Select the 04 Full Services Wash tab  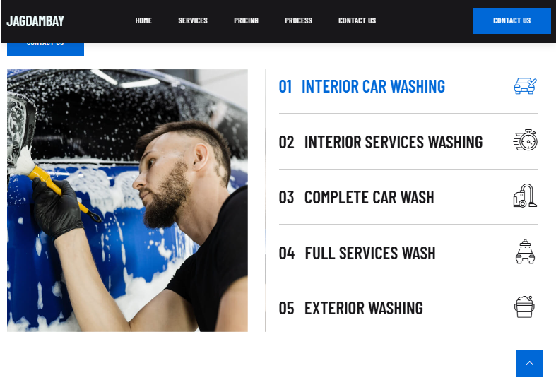408,253
